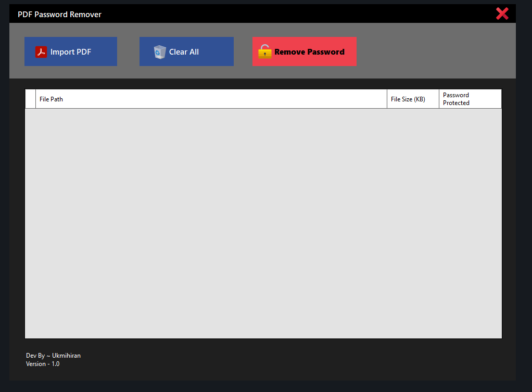The image size is (532, 392).
Task: Click the recycle bin icon
Action: click(x=159, y=52)
